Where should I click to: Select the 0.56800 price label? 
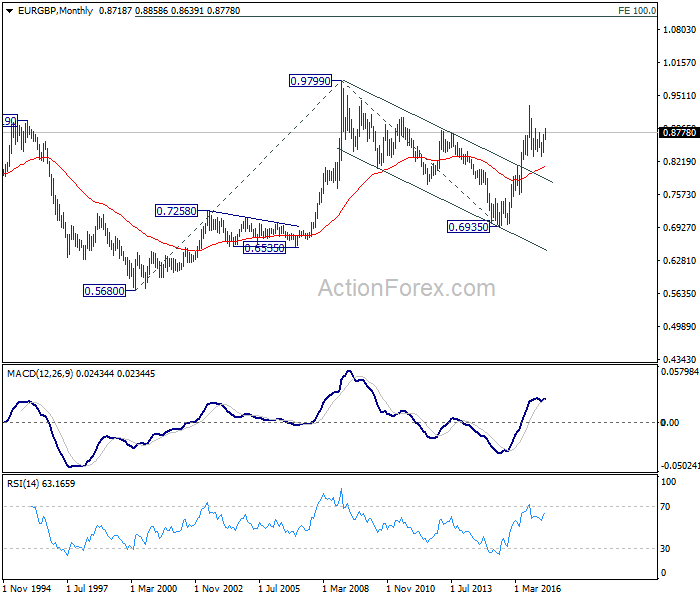[x=104, y=291]
